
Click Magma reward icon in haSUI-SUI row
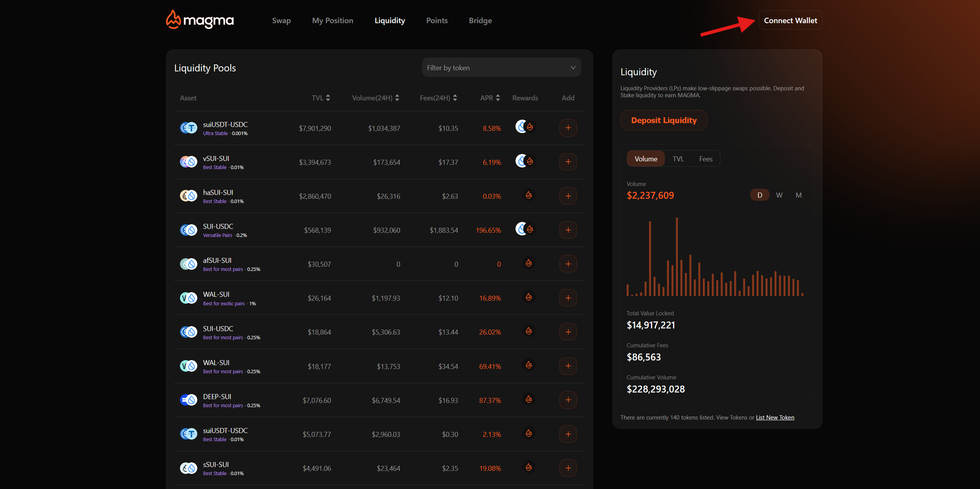click(x=529, y=195)
